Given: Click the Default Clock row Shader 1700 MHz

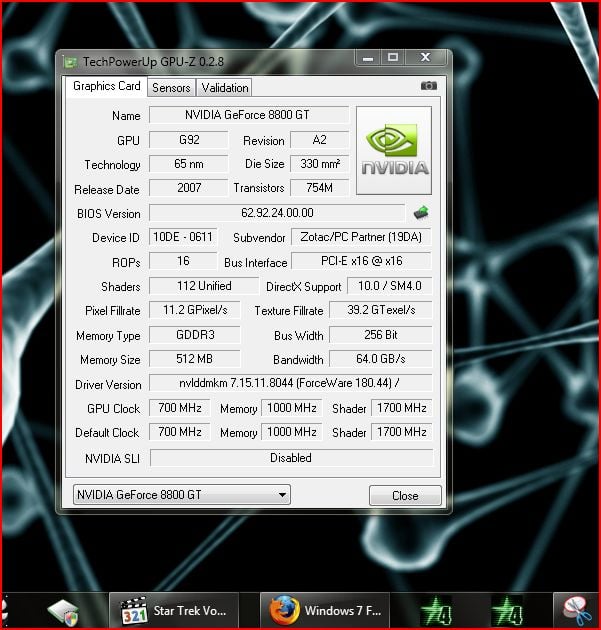Looking at the screenshot, I should pyautogui.click(x=402, y=432).
